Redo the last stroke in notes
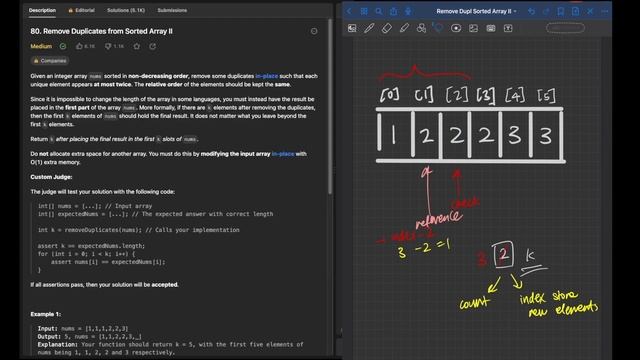The width and height of the screenshot is (640, 360). tap(546, 11)
